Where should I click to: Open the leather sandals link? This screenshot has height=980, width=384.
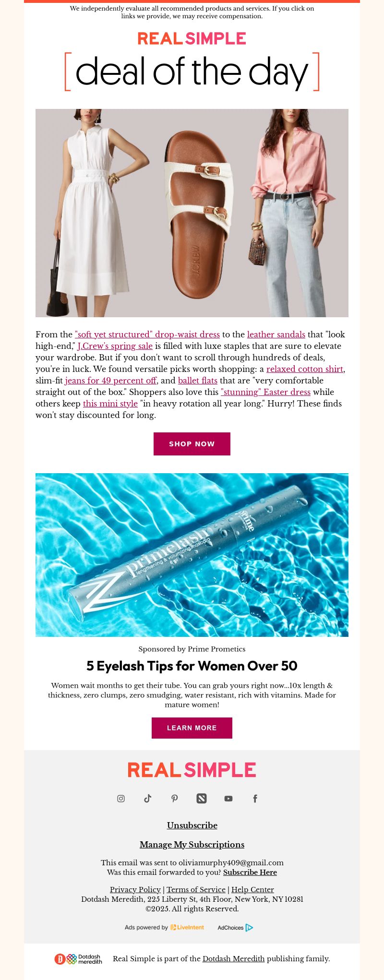tap(276, 335)
